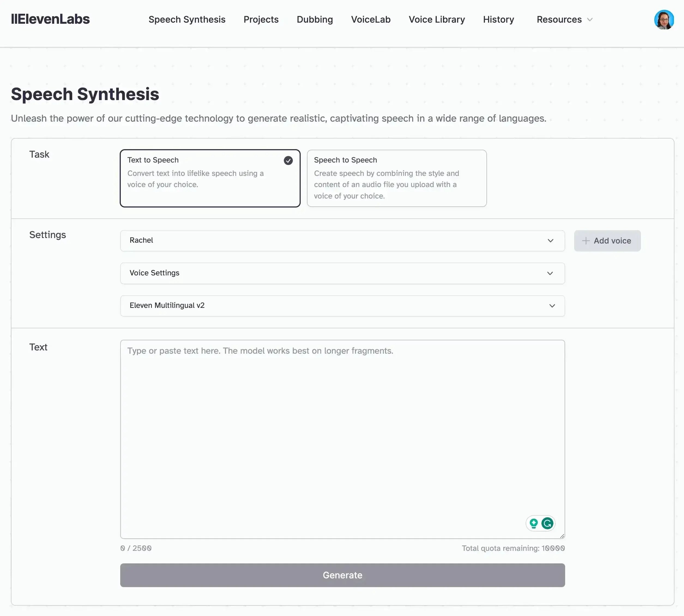Image resolution: width=684 pixels, height=616 pixels.
Task: Click the text area resize handle
Action: point(562,536)
